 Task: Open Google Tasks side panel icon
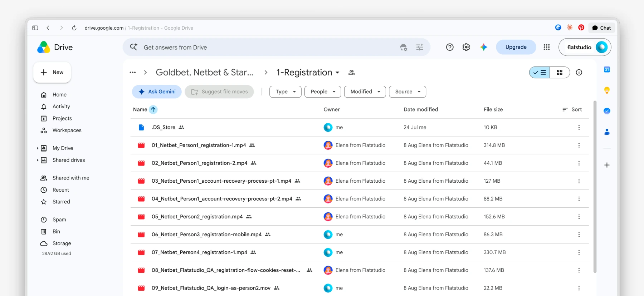point(607,111)
